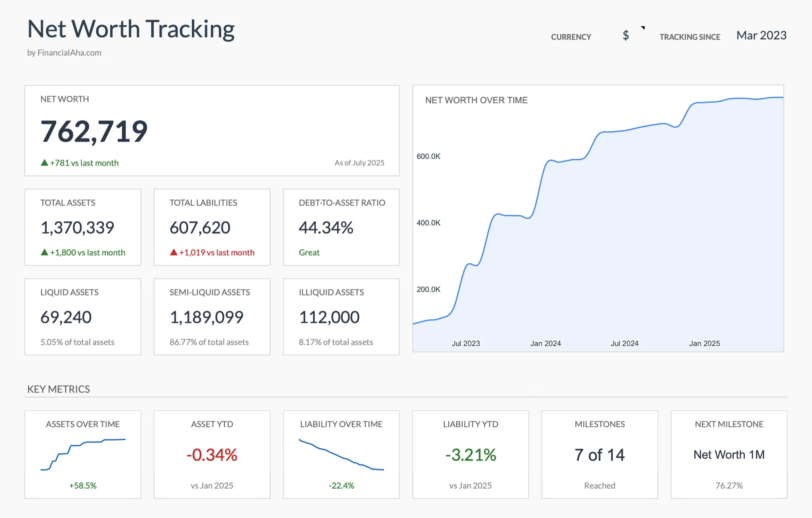812x518 pixels.
Task: Expand the Key Metrics section
Action: (58, 389)
